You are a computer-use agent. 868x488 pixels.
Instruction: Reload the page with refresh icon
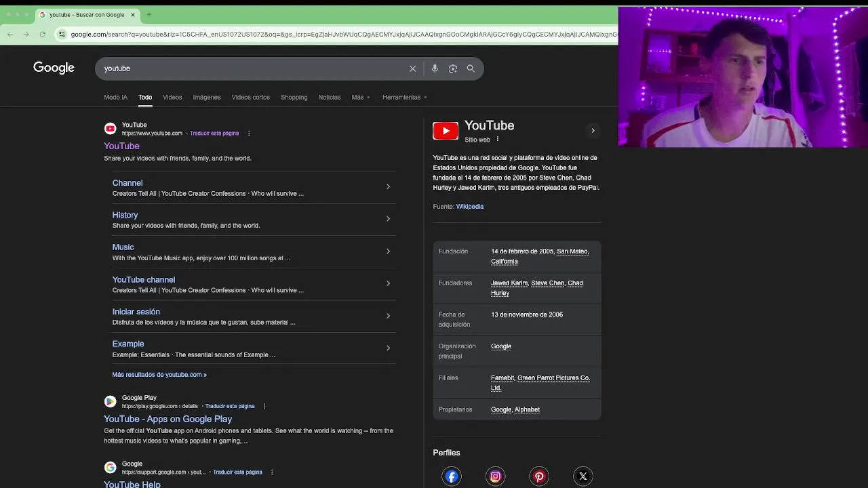pos(43,34)
